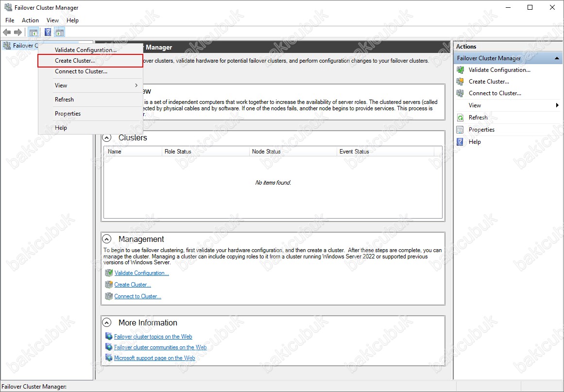Screen dimensions: 564x392
Task: Click the Connect to Cluster link under Management
Action: pos(138,296)
